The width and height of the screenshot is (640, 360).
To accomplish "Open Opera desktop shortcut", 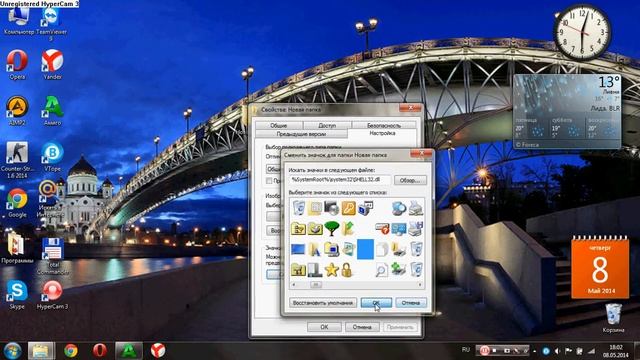I will point(17,64).
